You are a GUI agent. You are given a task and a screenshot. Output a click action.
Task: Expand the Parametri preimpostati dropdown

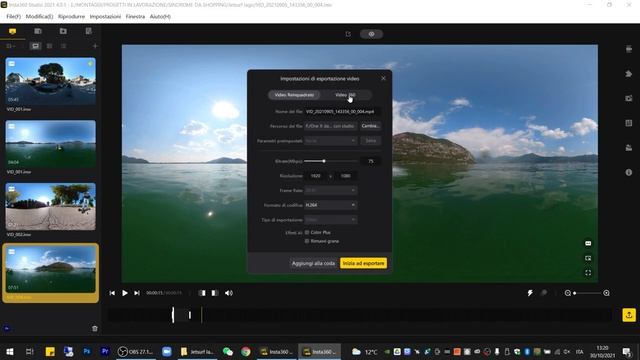click(x=331, y=141)
